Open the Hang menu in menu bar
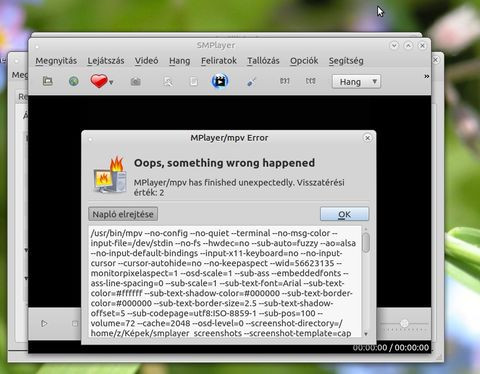This screenshot has width=480, height=374. 179,61
